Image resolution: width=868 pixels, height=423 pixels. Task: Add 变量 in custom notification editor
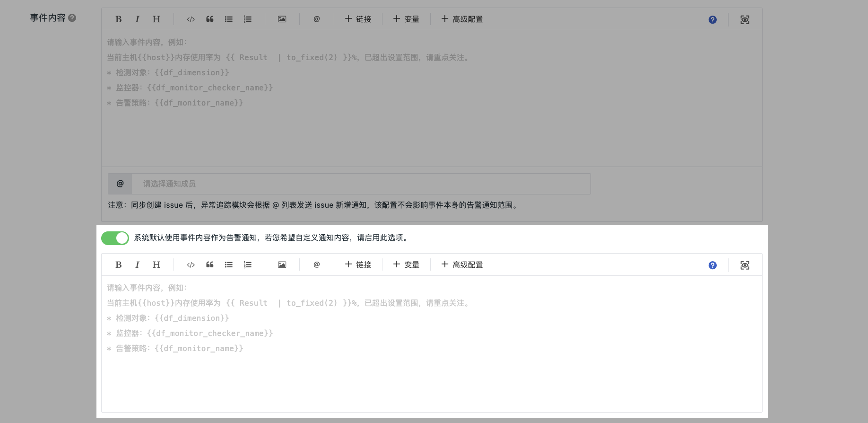[x=406, y=265]
